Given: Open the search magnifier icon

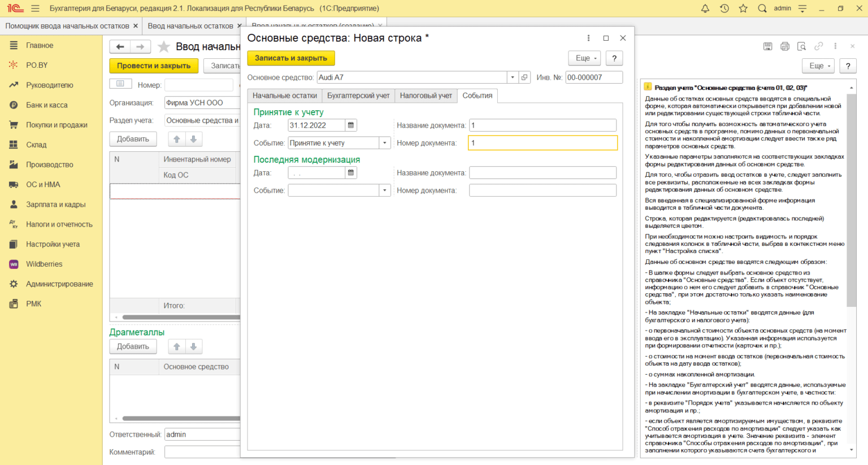Looking at the screenshot, I should point(762,8).
